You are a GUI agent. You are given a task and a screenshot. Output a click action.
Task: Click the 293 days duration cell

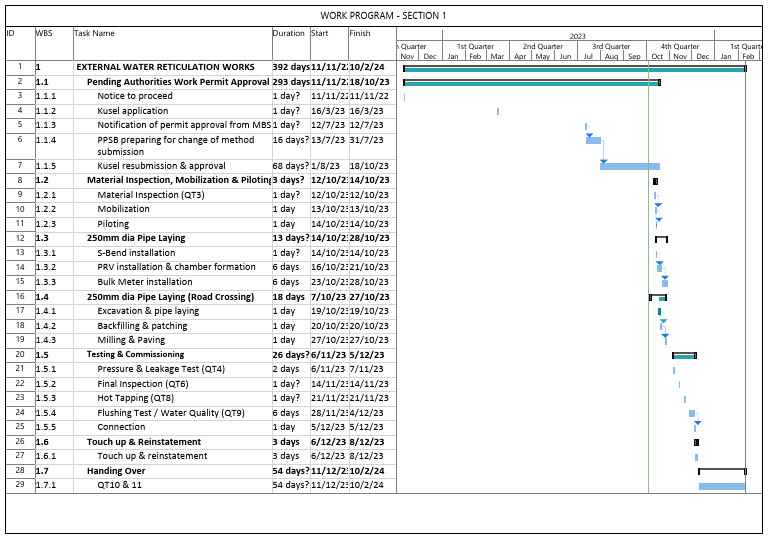tap(291, 82)
